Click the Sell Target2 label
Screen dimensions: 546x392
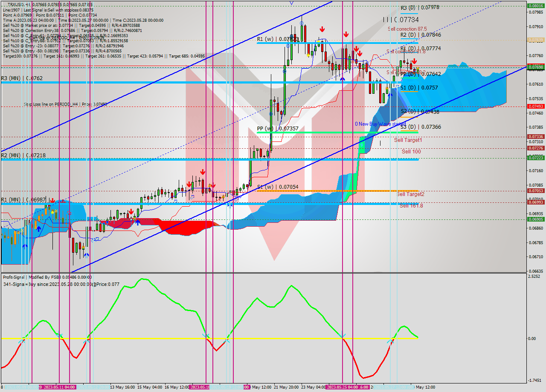tap(410, 194)
